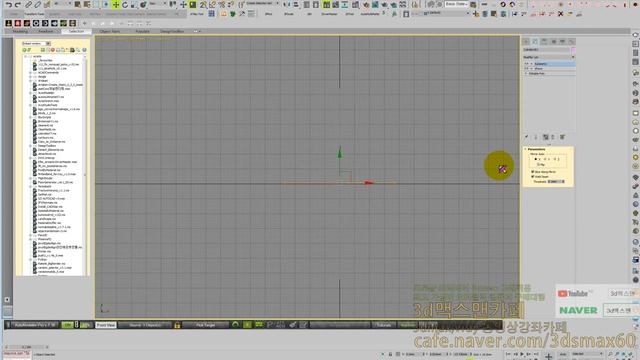
Task: Click the Undo arrow in main toolbar
Action: click(x=9, y=5)
